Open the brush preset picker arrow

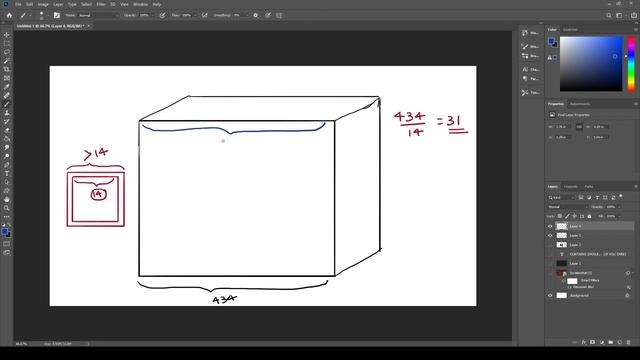(47, 16)
